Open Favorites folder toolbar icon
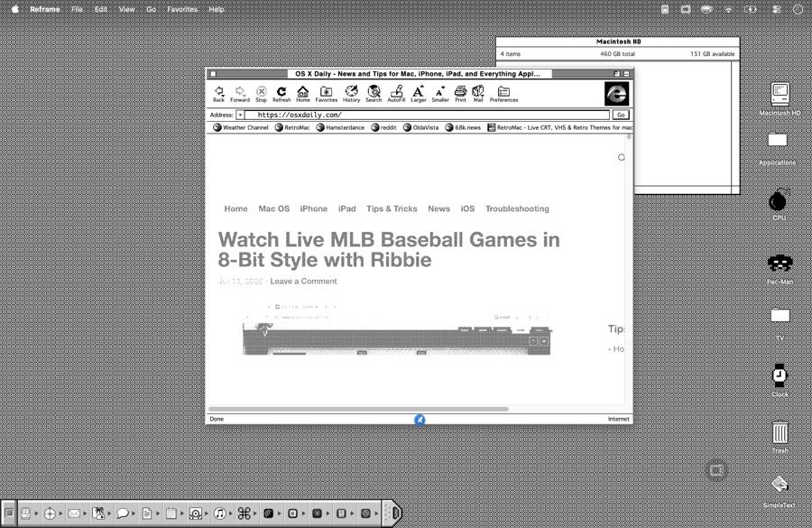The image size is (812, 528). (x=327, y=94)
